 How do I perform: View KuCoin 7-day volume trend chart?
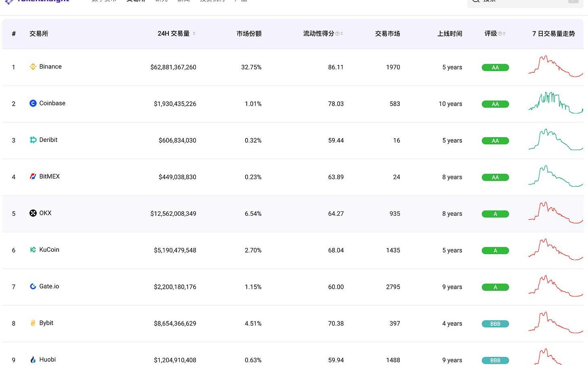[556, 249]
